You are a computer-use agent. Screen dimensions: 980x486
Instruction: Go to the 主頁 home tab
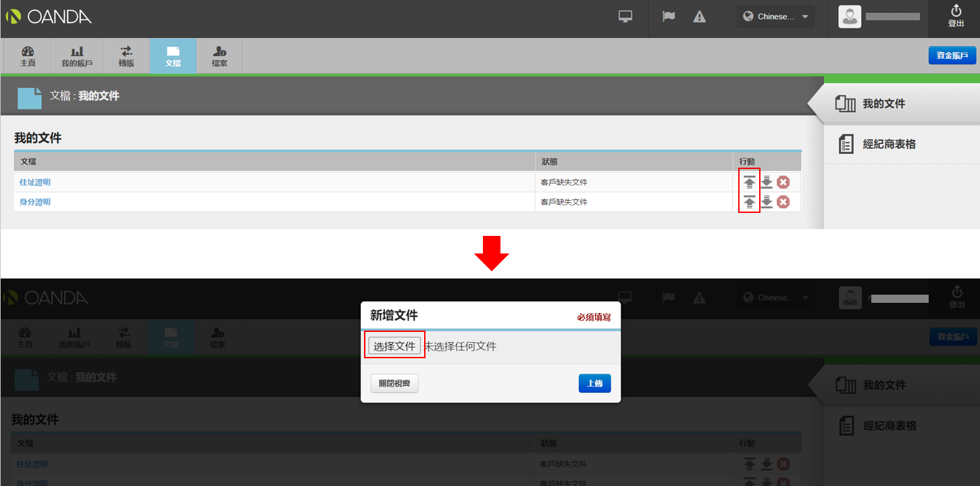tap(28, 56)
